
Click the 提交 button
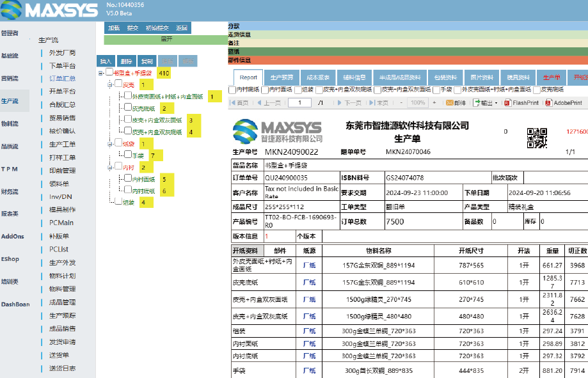[x=132, y=28]
